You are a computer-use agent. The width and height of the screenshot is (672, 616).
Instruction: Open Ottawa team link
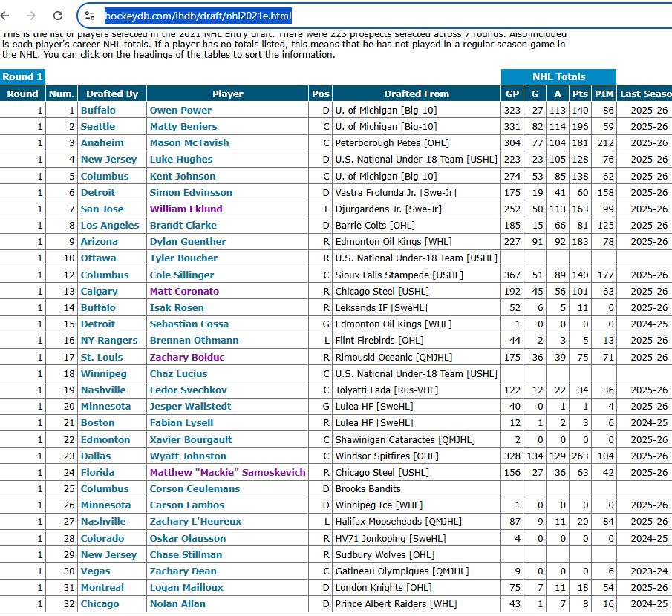[98, 258]
